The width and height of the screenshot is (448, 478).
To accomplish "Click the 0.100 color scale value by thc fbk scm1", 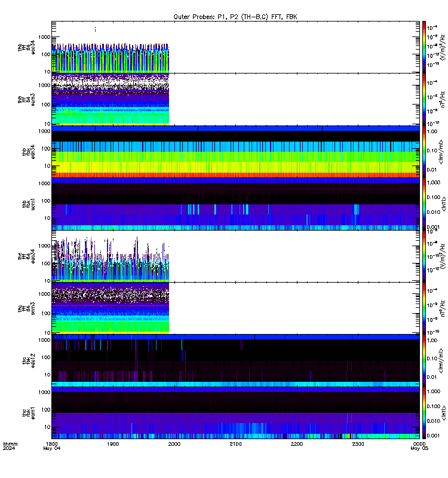I will pyautogui.click(x=434, y=406).
